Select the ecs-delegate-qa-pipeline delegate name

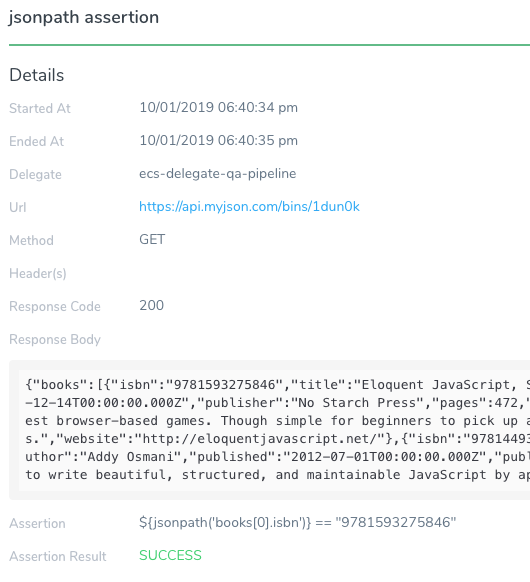coord(217,174)
